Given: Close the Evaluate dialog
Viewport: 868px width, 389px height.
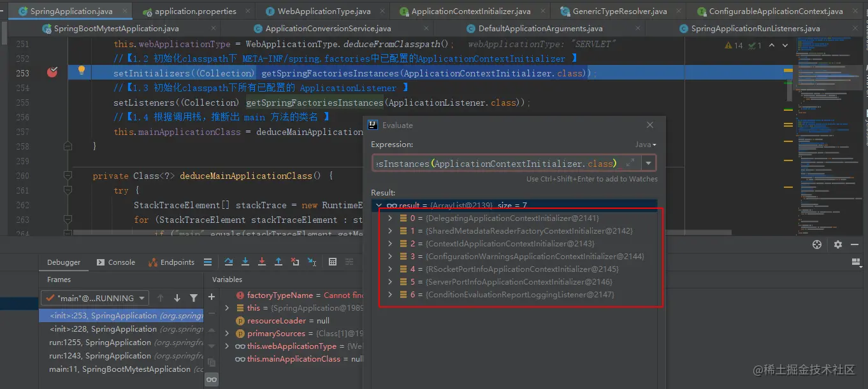Looking at the screenshot, I should click(x=649, y=125).
